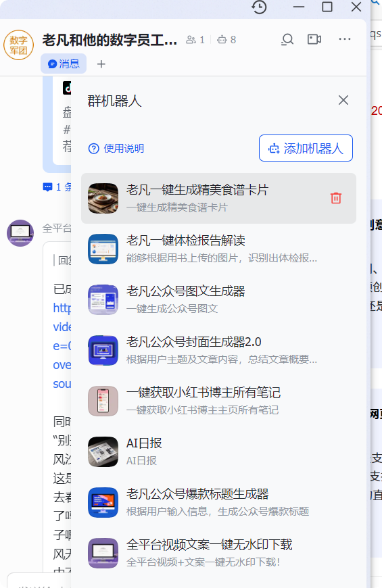Image resolution: width=382 pixels, height=588 pixels.
Task: Start a video meeting via camera icon
Action: 314,39
